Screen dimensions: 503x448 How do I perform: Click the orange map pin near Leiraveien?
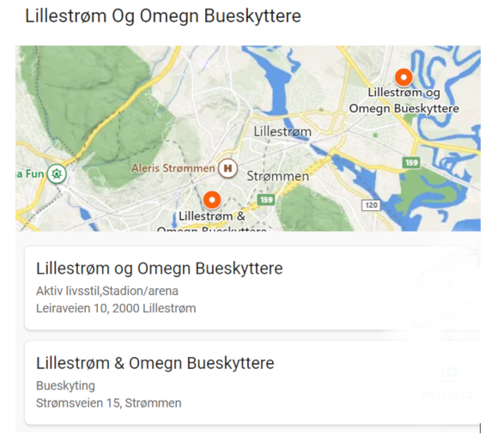(x=403, y=77)
